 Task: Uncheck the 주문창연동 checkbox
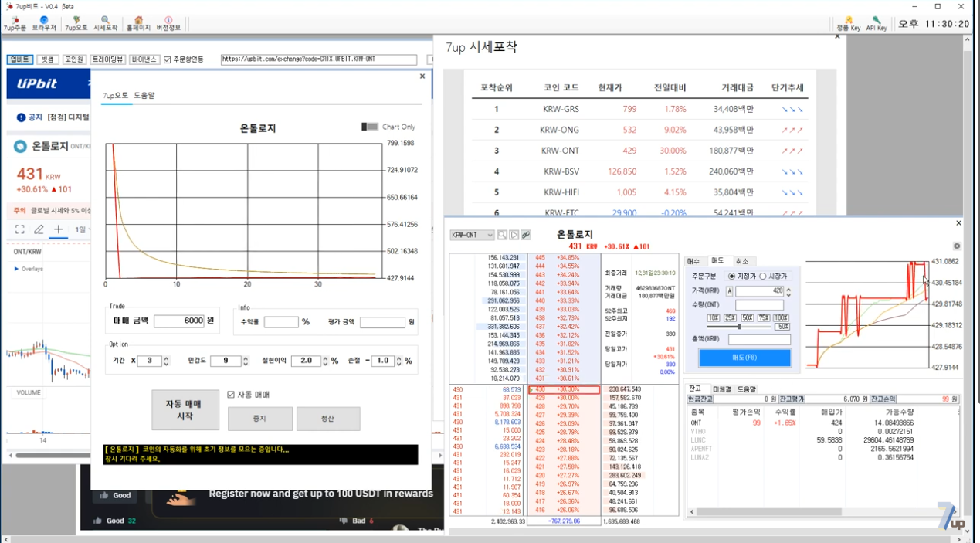pos(168,59)
